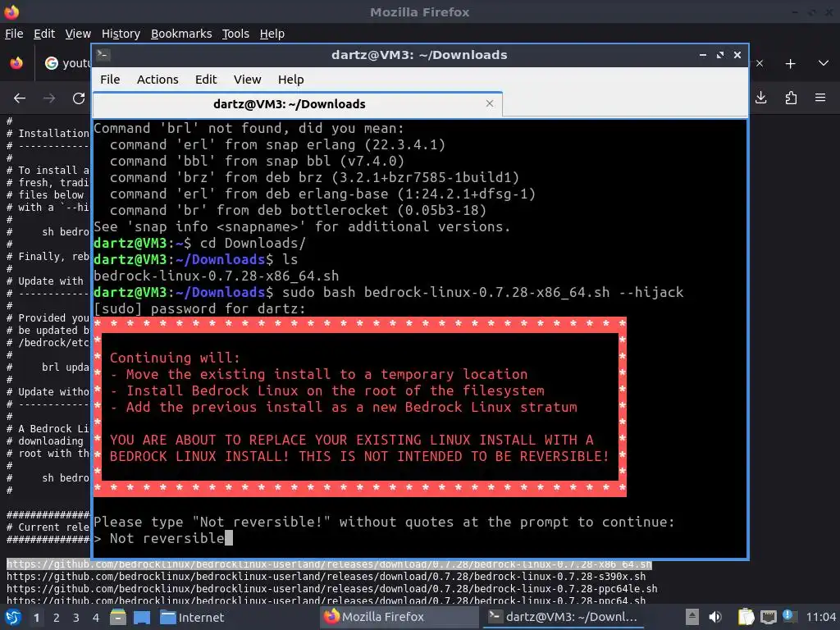Open the LXQt start menu icon
This screenshot has width=840, height=630.
12,617
